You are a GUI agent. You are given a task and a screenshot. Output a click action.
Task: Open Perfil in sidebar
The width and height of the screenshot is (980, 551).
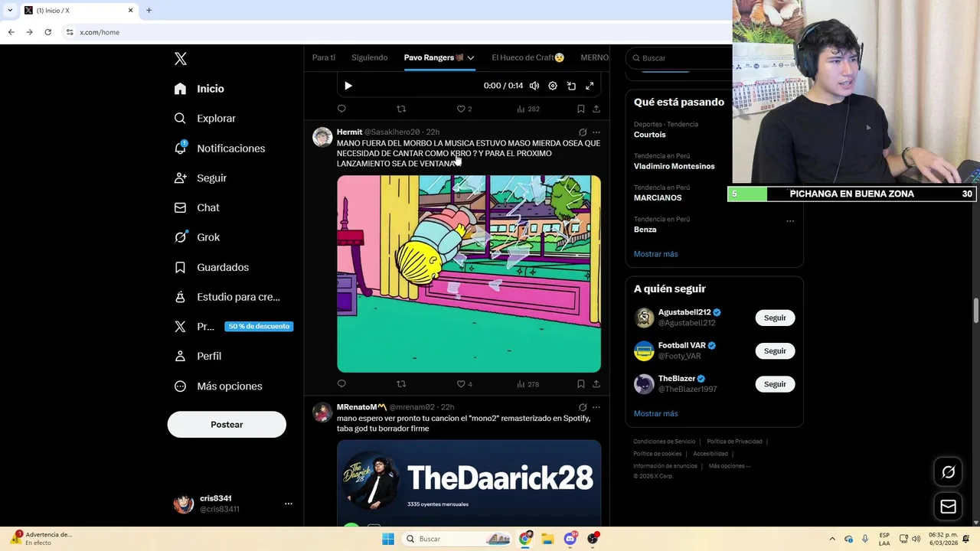pos(198,356)
